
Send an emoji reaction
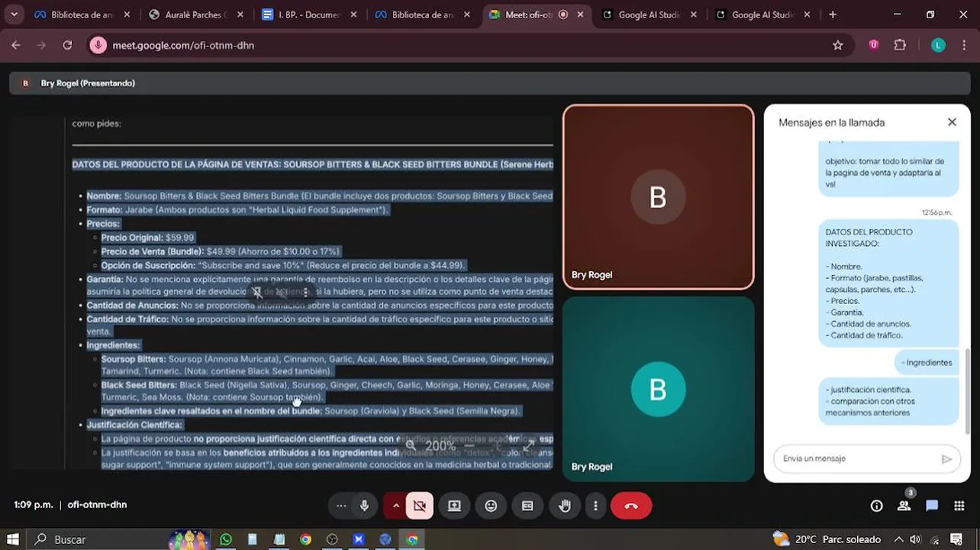pos(491,506)
